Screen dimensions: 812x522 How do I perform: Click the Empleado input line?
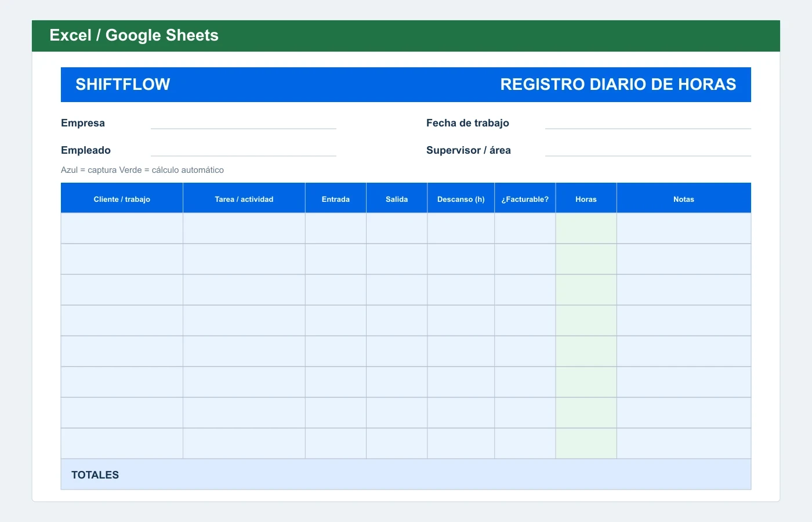pyautogui.click(x=244, y=150)
